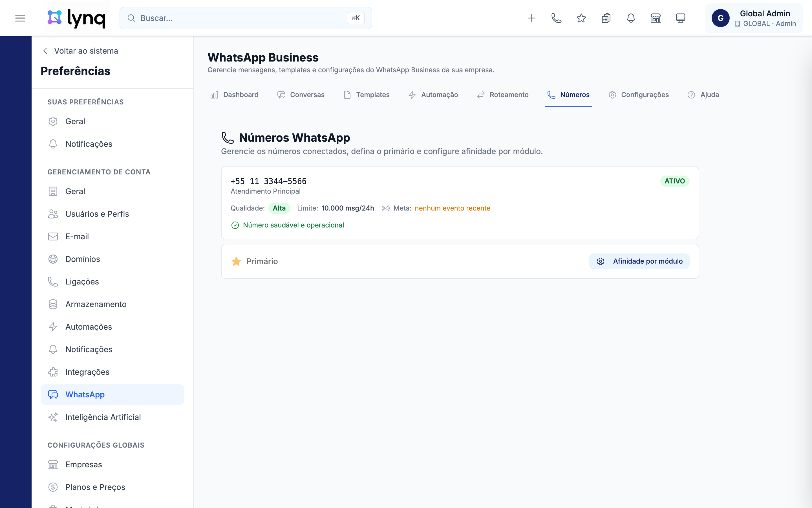Open the Configurações tab

[x=639, y=95]
